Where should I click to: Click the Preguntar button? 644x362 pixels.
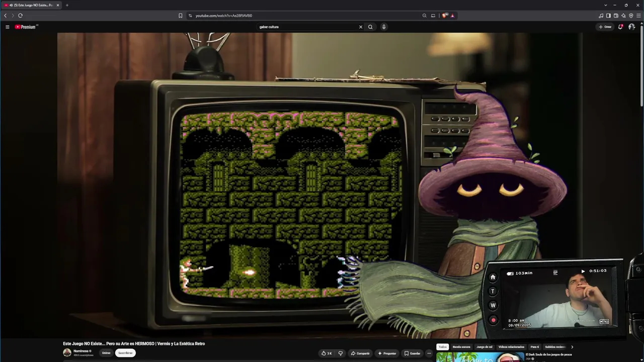tap(387, 353)
